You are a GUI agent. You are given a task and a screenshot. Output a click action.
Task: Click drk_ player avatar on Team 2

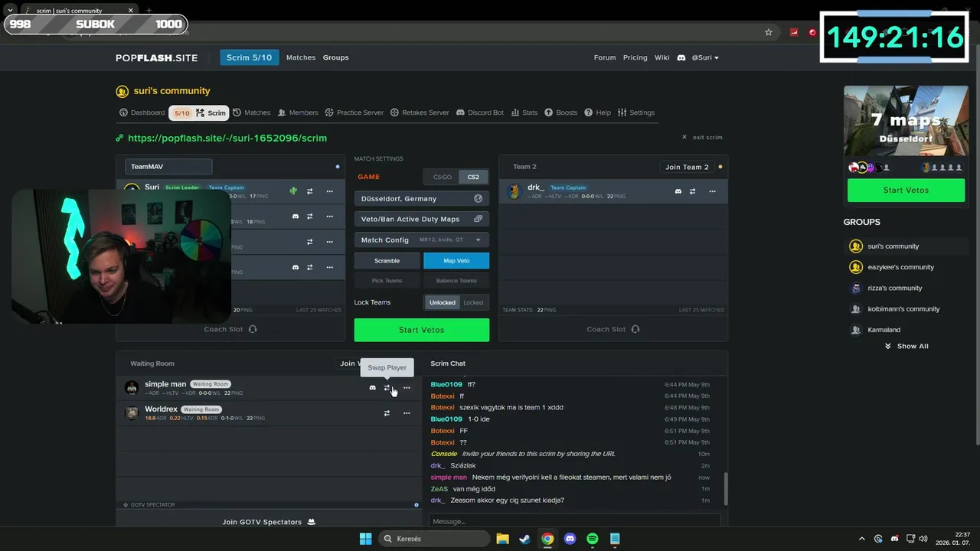point(514,191)
